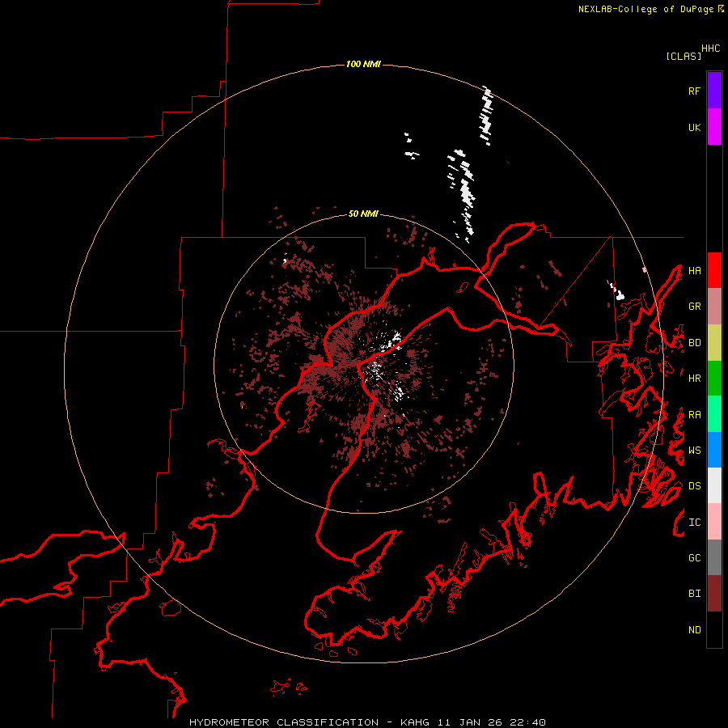Click the 50 NMI range ring label

coord(363,214)
